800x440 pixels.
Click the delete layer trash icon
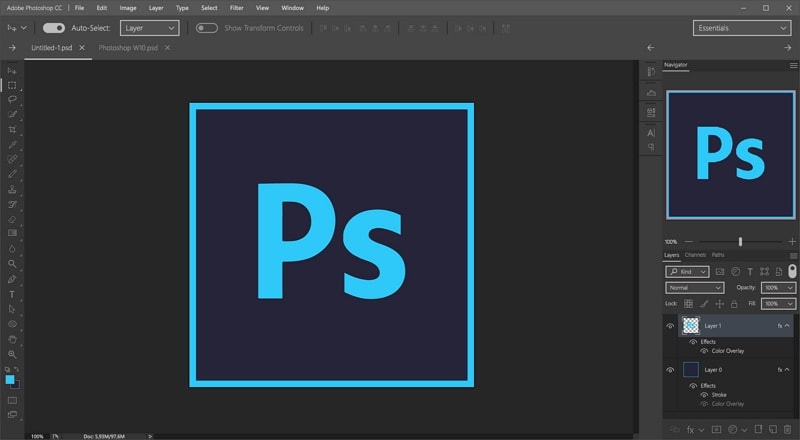click(788, 430)
